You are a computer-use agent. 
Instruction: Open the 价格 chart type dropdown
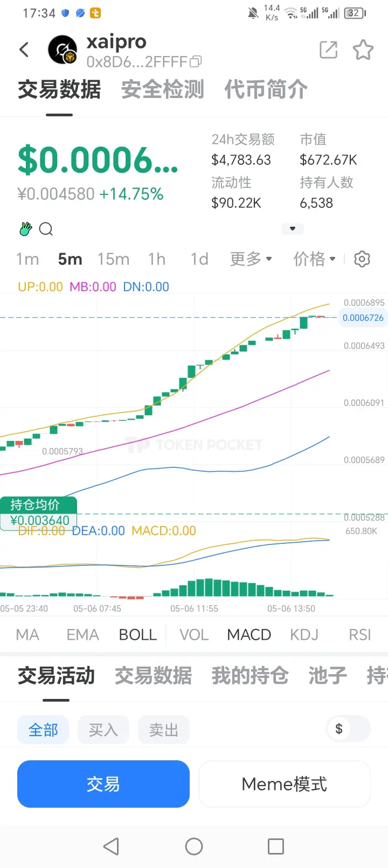(x=315, y=259)
